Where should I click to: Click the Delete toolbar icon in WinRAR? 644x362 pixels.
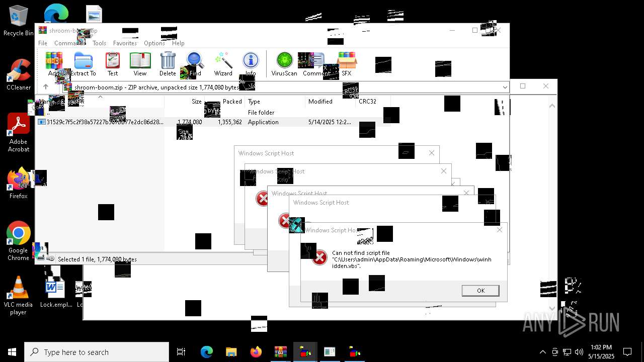168,64
